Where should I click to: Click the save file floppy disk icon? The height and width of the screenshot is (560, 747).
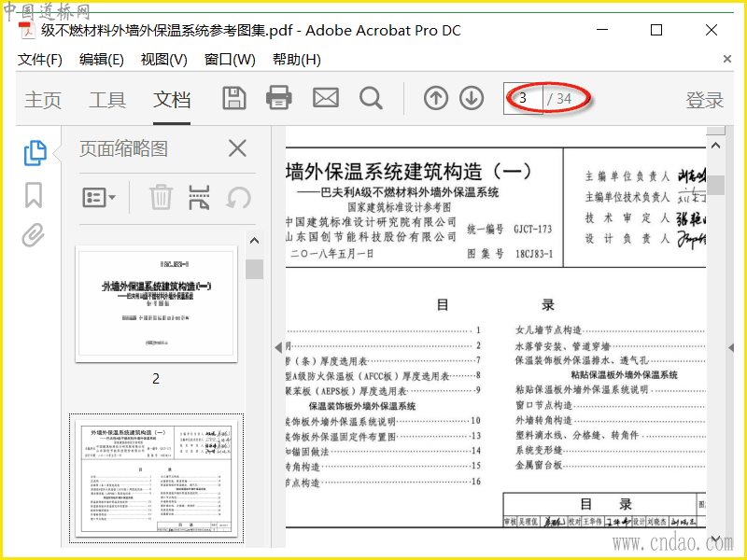(x=234, y=99)
